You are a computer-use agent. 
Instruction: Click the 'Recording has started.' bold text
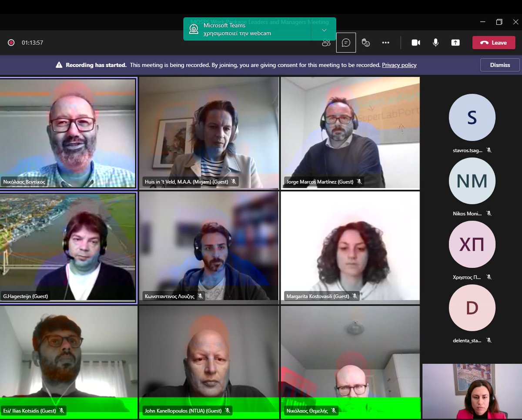96,65
